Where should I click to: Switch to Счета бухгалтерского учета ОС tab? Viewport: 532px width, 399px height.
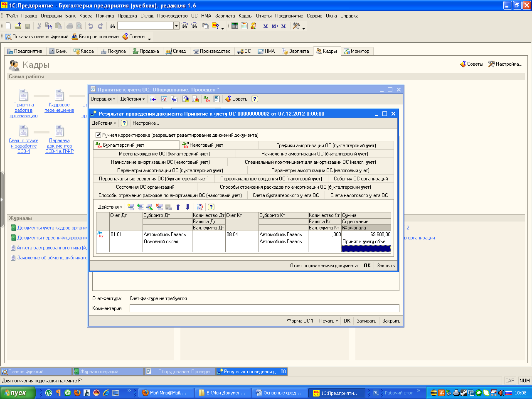[x=286, y=195]
